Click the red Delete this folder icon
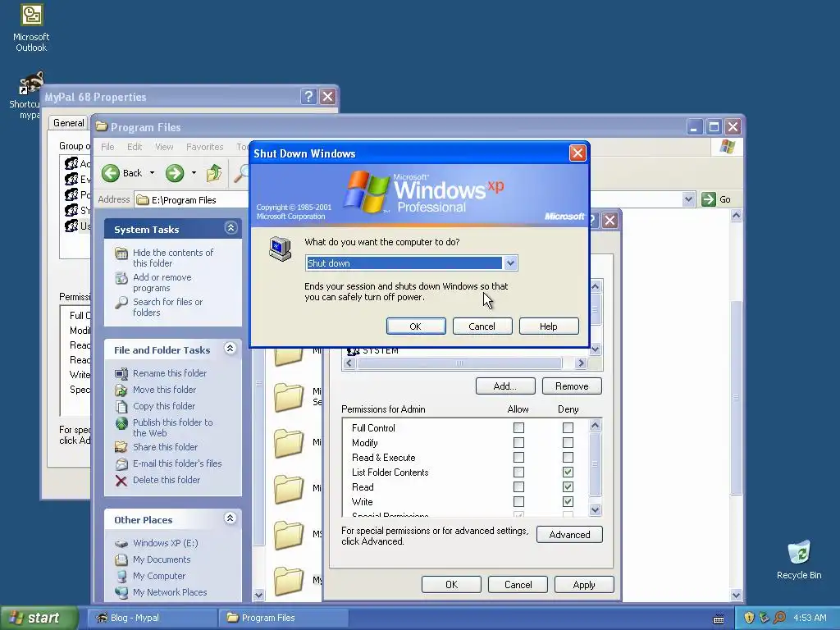 click(x=121, y=481)
